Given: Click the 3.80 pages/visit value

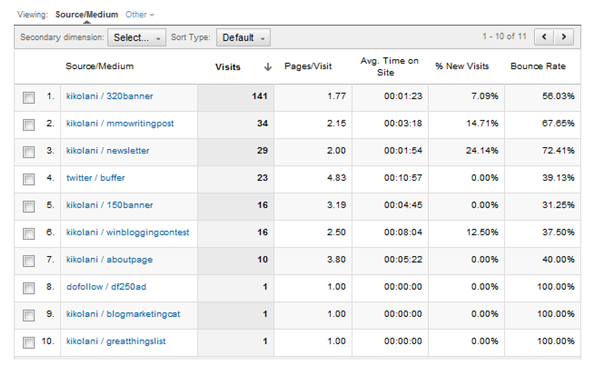Looking at the screenshot, I should coord(336,260).
